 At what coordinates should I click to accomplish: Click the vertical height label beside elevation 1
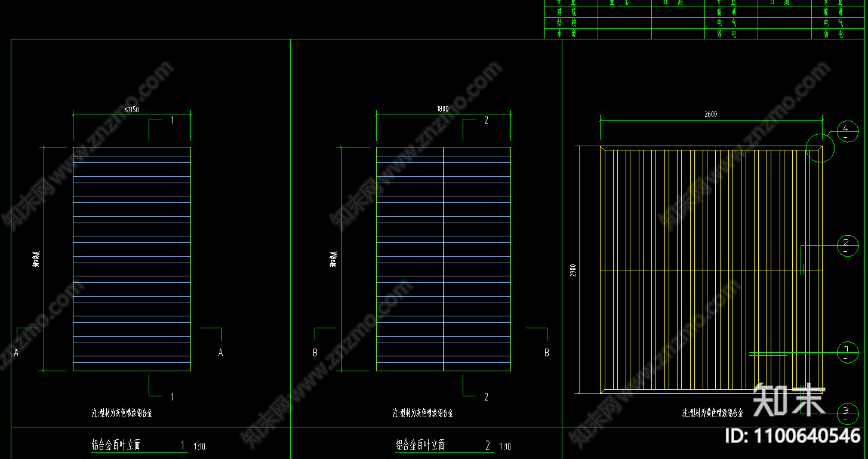click(36, 259)
